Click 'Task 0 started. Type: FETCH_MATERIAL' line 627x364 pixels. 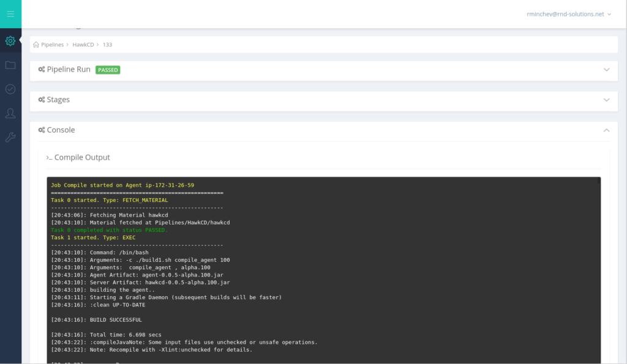coord(110,200)
